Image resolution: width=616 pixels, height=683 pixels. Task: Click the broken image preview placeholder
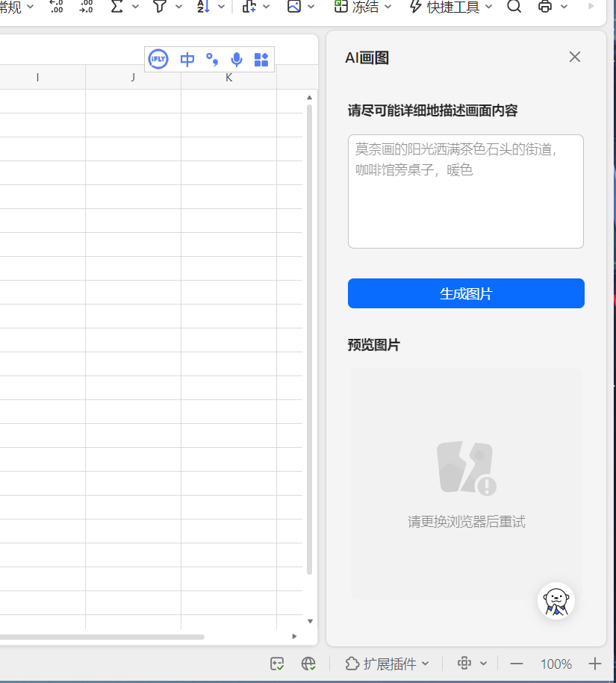(x=467, y=468)
